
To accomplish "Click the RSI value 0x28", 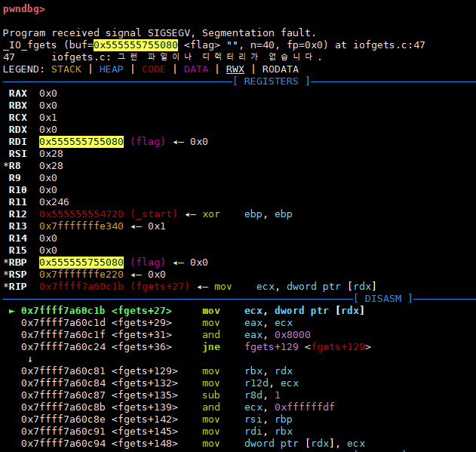I will tap(51, 154).
